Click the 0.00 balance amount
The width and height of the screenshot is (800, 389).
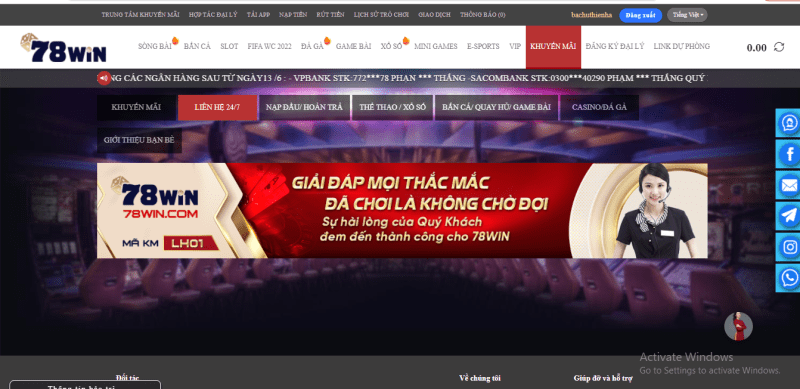757,48
